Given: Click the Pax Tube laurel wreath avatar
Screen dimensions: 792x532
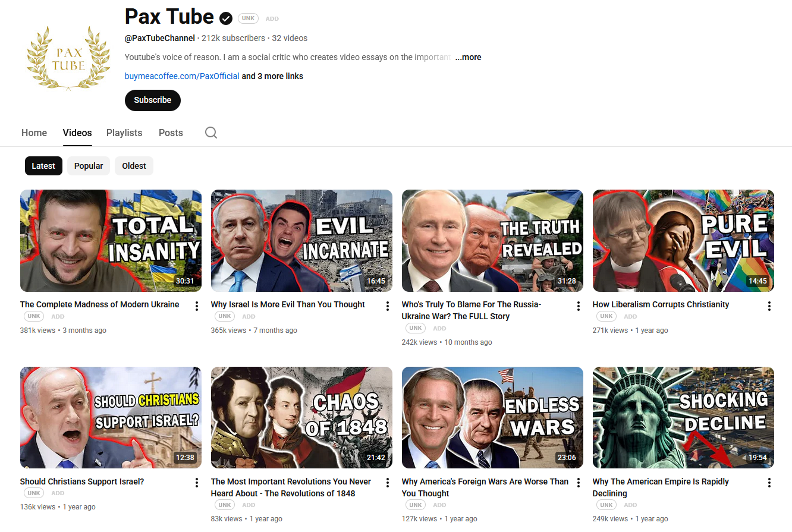Looking at the screenshot, I should coord(68,58).
